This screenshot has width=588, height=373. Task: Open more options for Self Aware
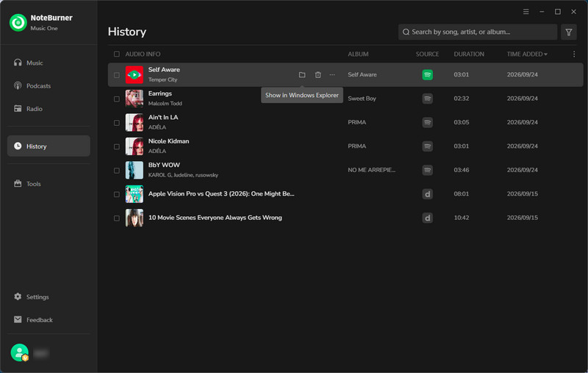pyautogui.click(x=332, y=75)
